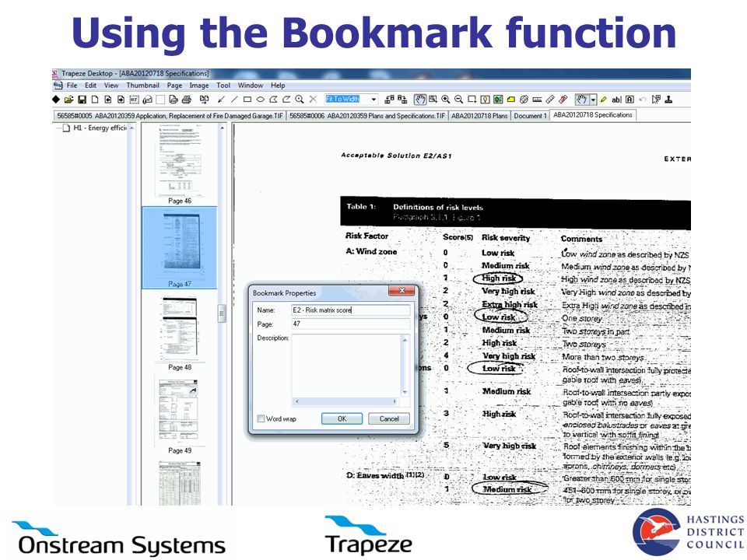The width and height of the screenshot is (747, 560).
Task: Open the dropdown arrow beside the second hand tool
Action: [594, 100]
